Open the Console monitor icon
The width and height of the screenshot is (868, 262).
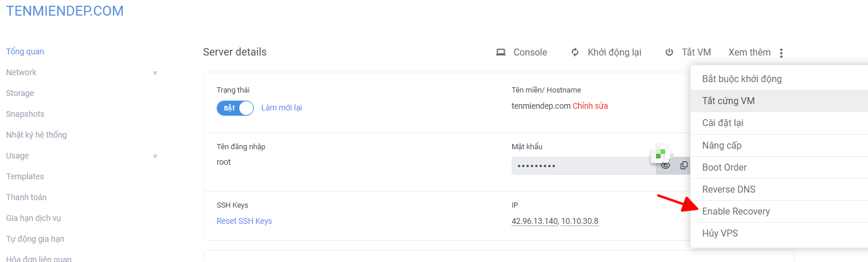tap(501, 52)
